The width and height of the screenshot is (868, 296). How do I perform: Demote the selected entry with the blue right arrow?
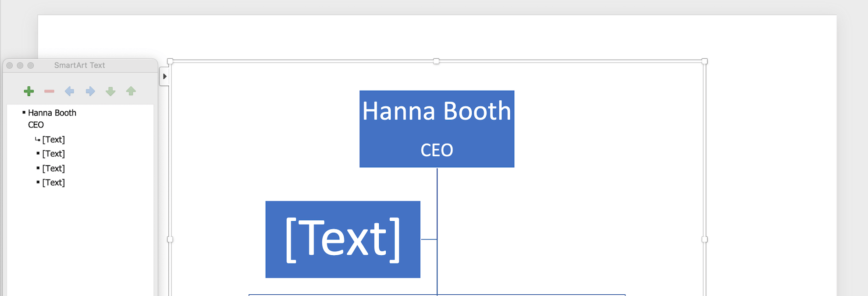point(90,91)
